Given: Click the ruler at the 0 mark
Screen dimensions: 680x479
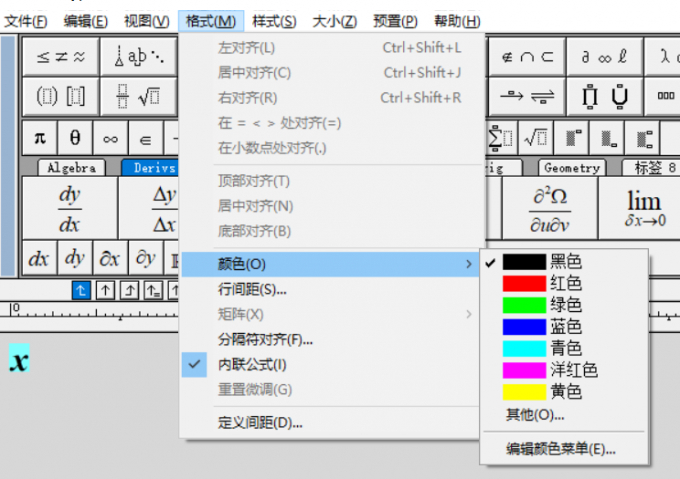Looking at the screenshot, I should click(16, 308).
